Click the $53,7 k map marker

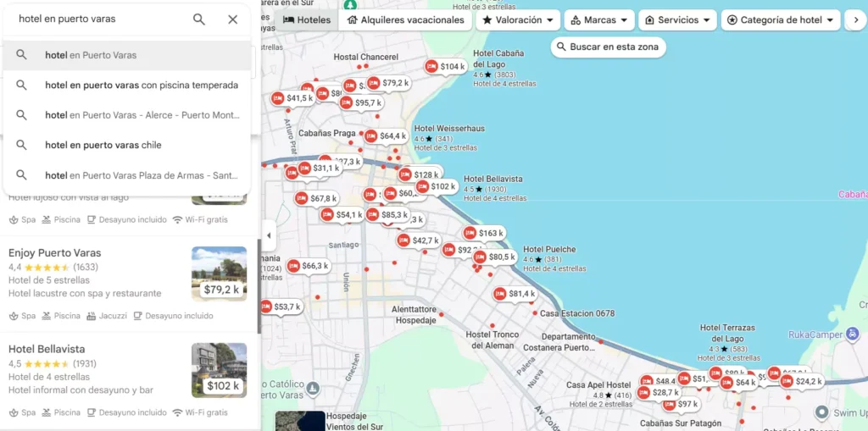click(x=281, y=307)
